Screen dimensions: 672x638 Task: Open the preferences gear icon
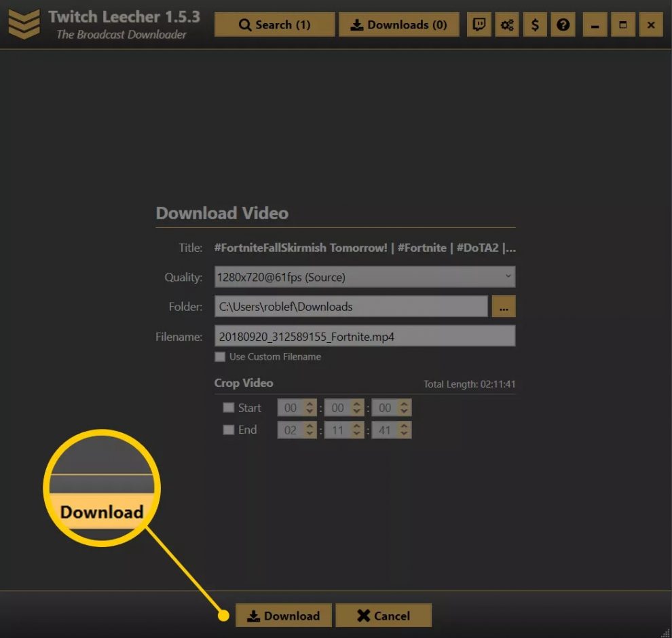[507, 24]
